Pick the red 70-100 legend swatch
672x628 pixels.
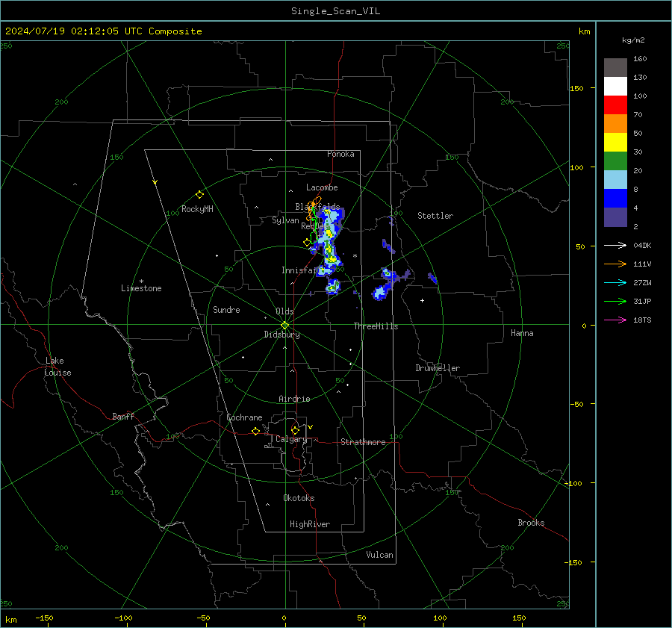click(615, 105)
